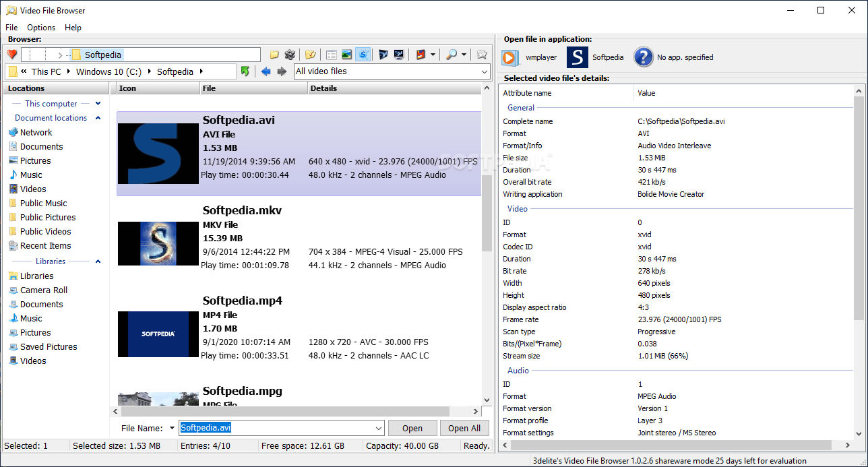This screenshot has height=467, width=868.
Task: Collapse the Document locations section
Action: coord(98,117)
